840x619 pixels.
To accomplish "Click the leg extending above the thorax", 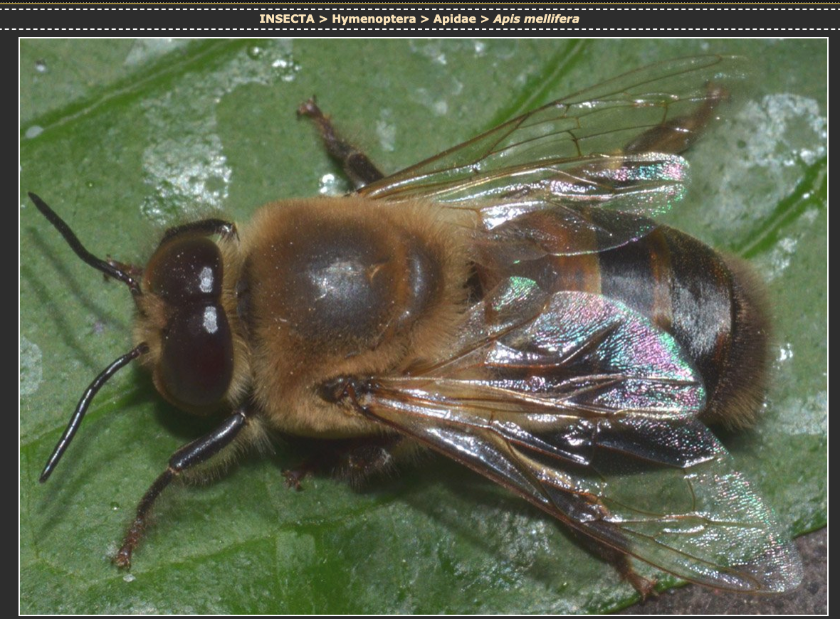I will pos(342,149).
